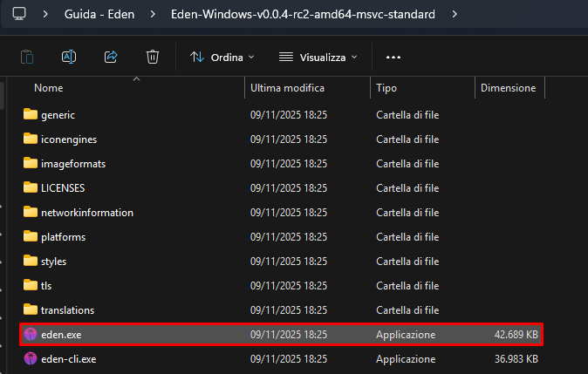Click the Paste clipboard toolbar icon

[x=27, y=57]
